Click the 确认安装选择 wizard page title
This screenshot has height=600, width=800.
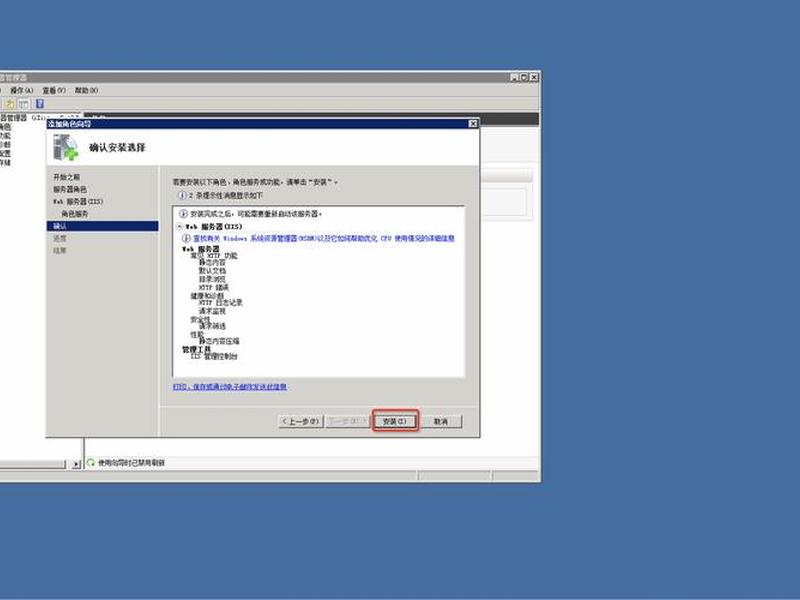[117, 148]
